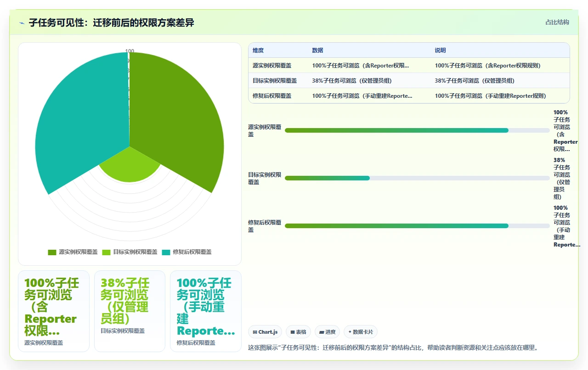Click the 说明 column header
This screenshot has width=588, height=370.
(441, 50)
